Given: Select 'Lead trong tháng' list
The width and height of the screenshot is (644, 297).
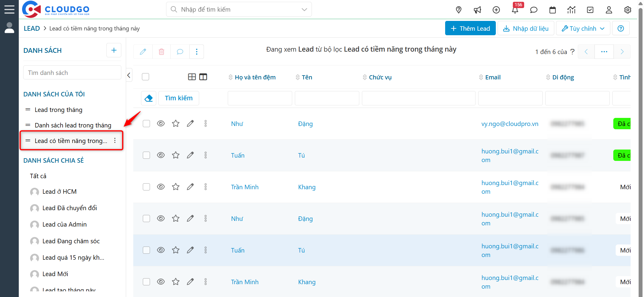Looking at the screenshot, I should click(58, 110).
